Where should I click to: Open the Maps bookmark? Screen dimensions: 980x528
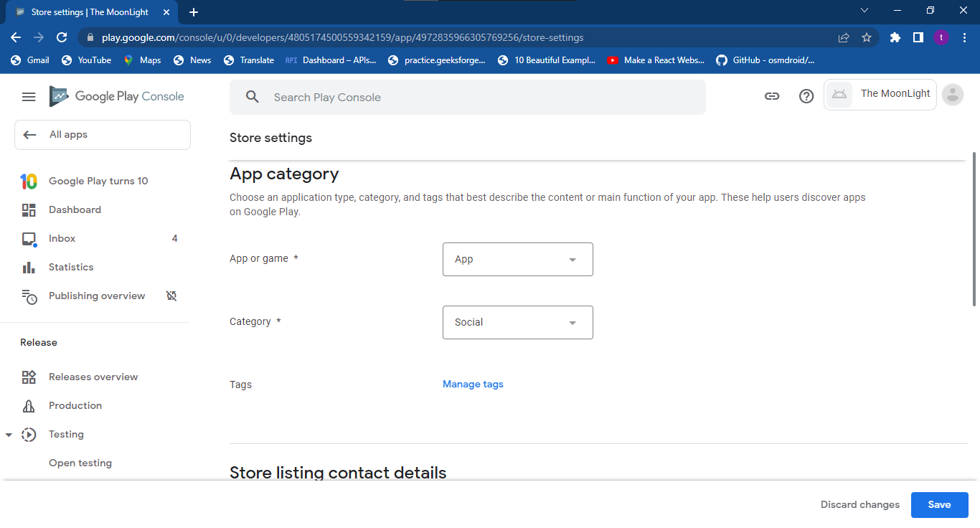(142, 60)
